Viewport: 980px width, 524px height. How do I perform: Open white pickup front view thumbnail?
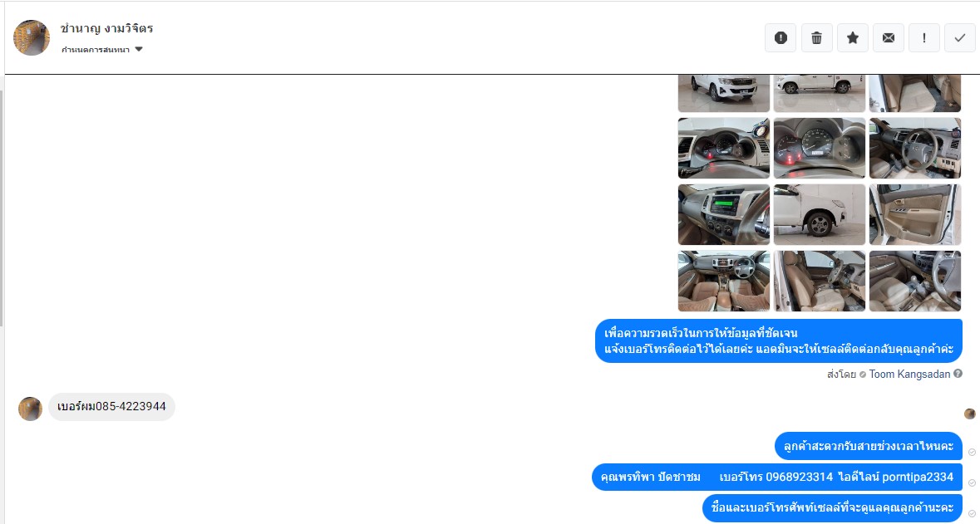coord(724,93)
